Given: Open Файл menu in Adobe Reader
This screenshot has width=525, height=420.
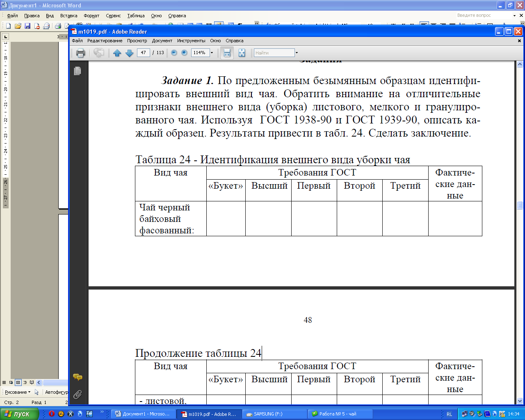Looking at the screenshot, I should (77, 41).
